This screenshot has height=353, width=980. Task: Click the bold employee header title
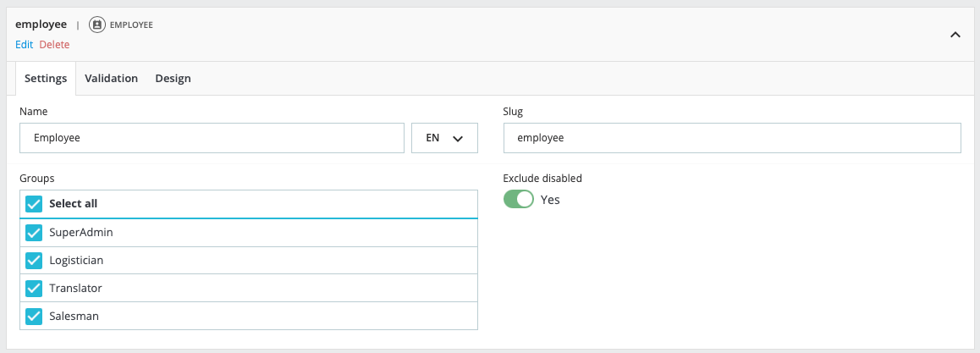click(41, 25)
